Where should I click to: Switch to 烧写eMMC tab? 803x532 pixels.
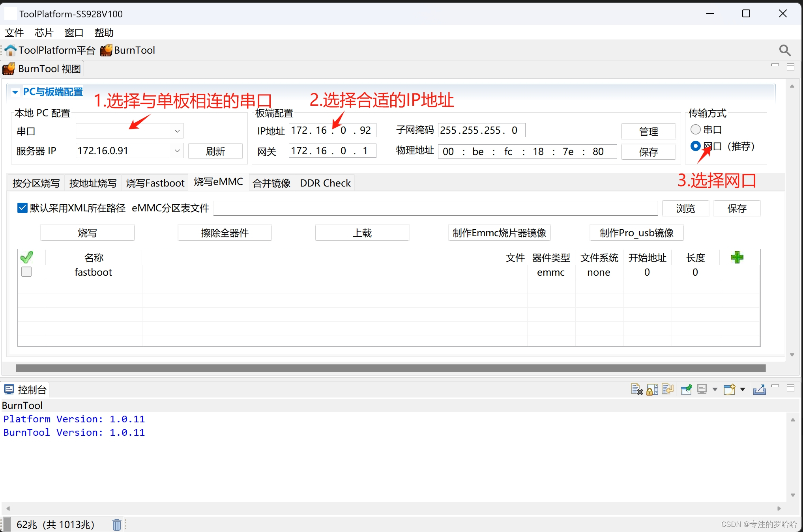pyautogui.click(x=218, y=182)
